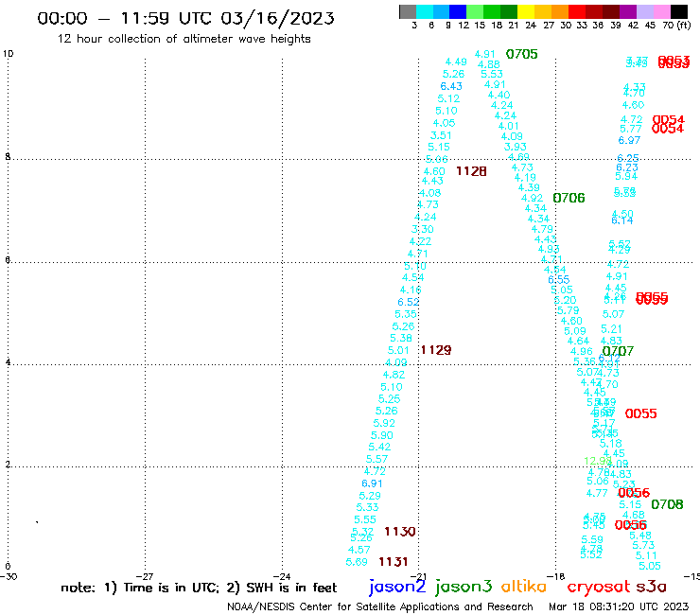Click the longitude axis label '-27'

145,576
